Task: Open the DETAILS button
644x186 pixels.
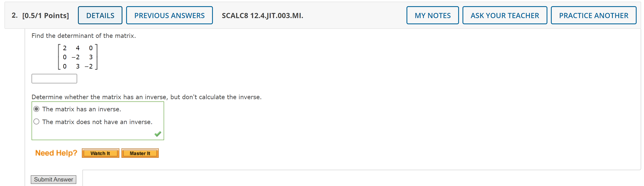Action: click(x=100, y=15)
